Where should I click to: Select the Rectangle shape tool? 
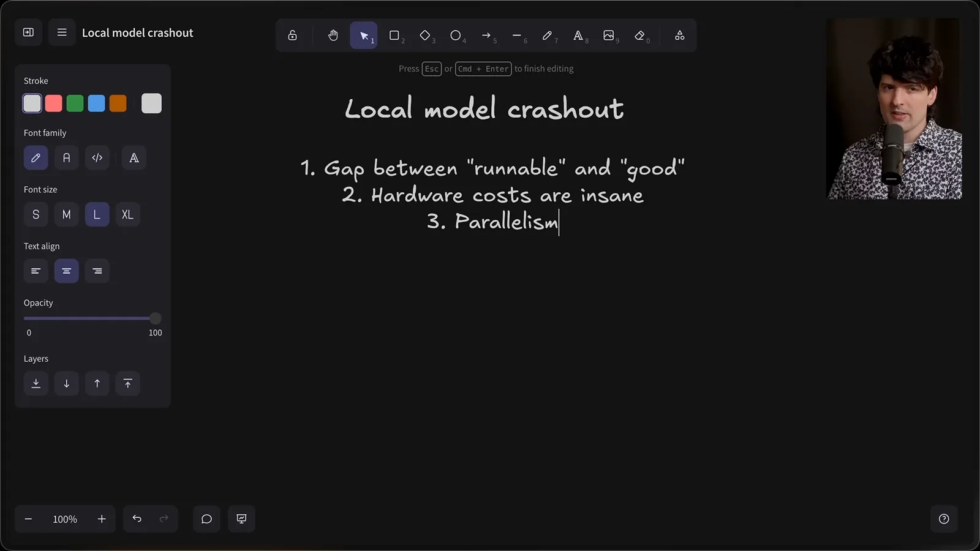click(394, 36)
